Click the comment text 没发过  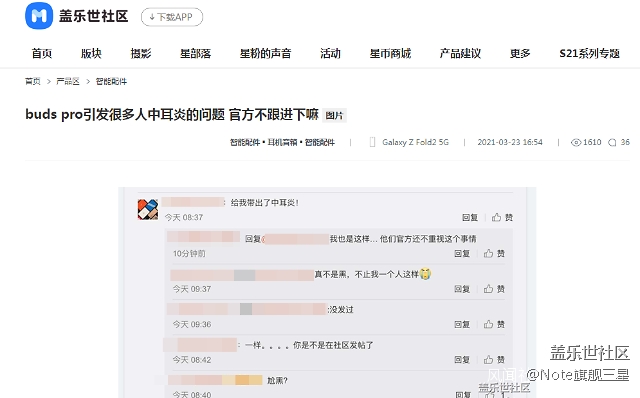click(x=341, y=310)
